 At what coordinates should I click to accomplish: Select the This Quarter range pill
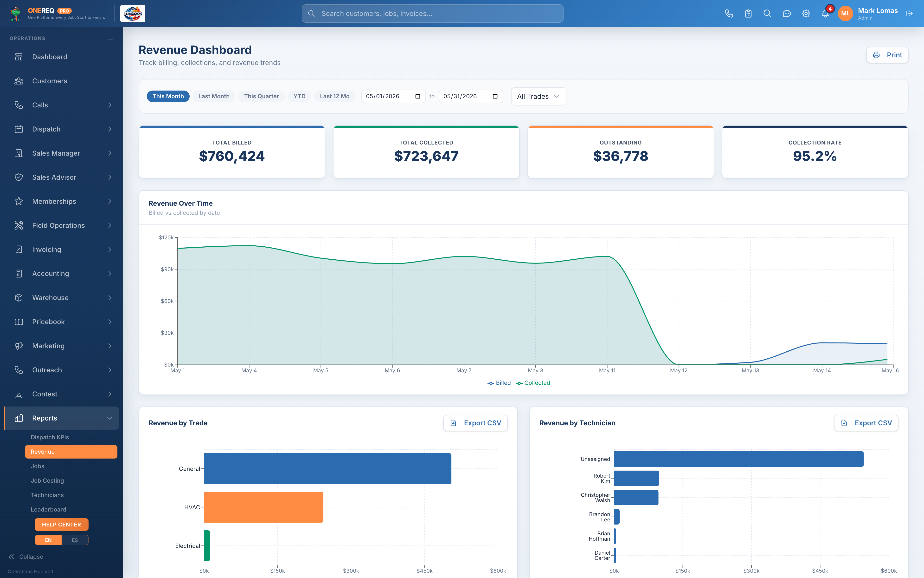coord(262,96)
